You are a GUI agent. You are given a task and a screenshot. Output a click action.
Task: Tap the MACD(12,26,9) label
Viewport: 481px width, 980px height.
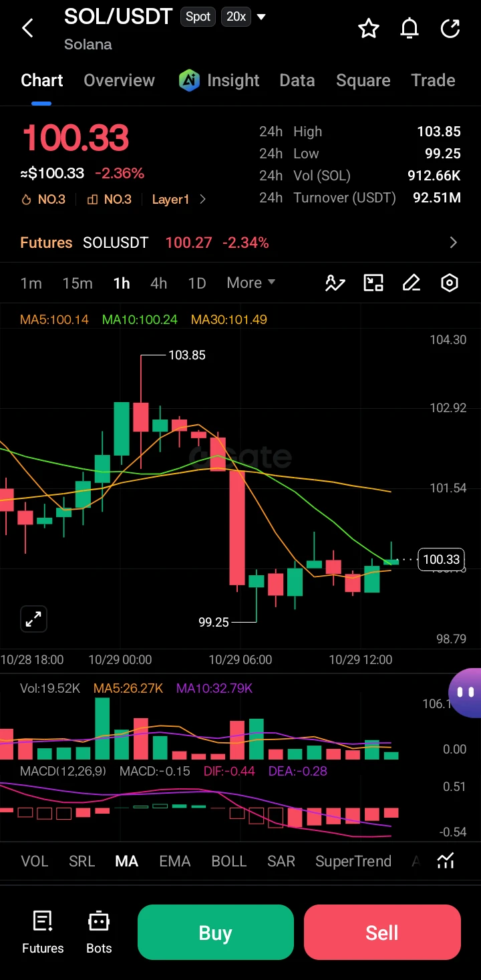pyautogui.click(x=63, y=771)
